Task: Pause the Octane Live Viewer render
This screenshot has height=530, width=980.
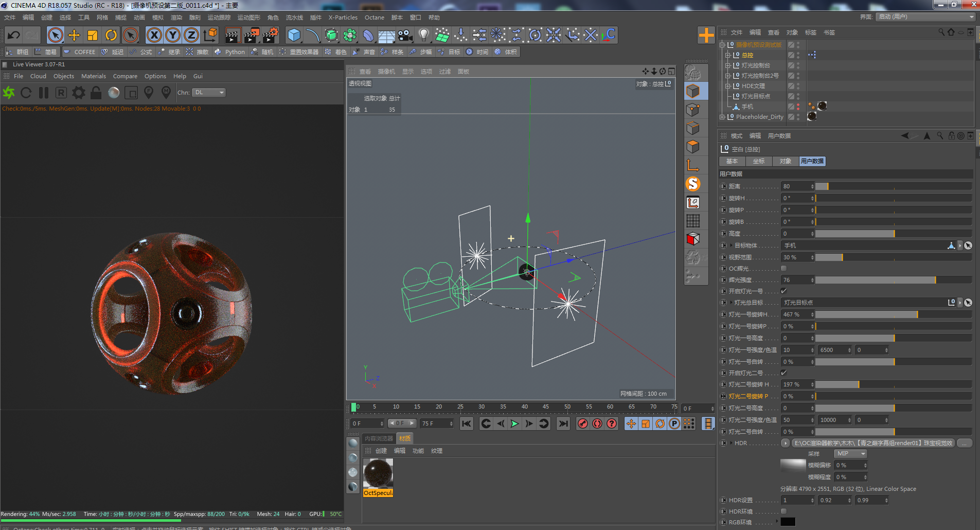Action: pos(44,93)
